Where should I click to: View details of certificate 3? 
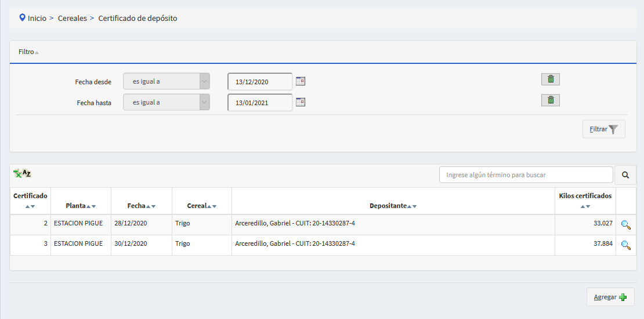[x=625, y=245]
